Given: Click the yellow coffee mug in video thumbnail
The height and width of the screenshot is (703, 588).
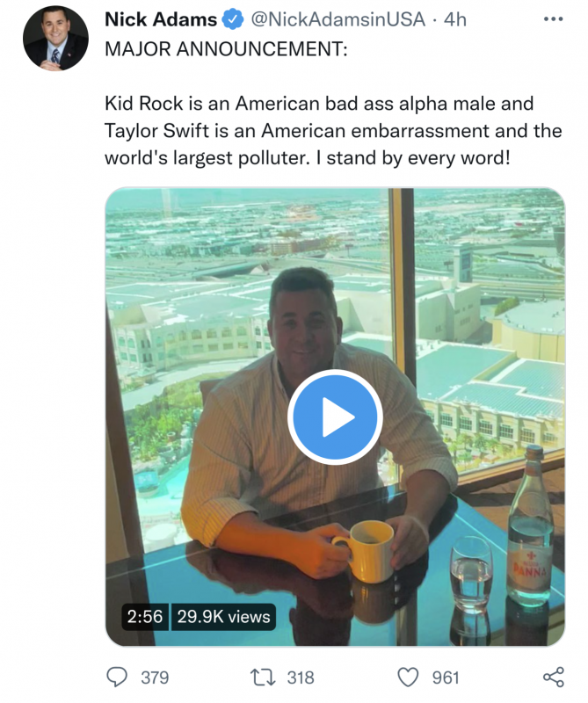Looking at the screenshot, I should point(365,552).
